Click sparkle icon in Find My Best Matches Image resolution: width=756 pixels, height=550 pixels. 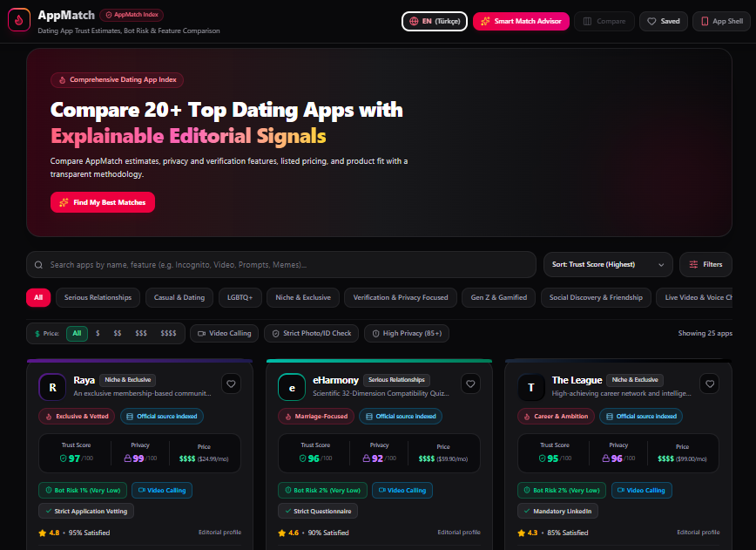click(x=64, y=202)
